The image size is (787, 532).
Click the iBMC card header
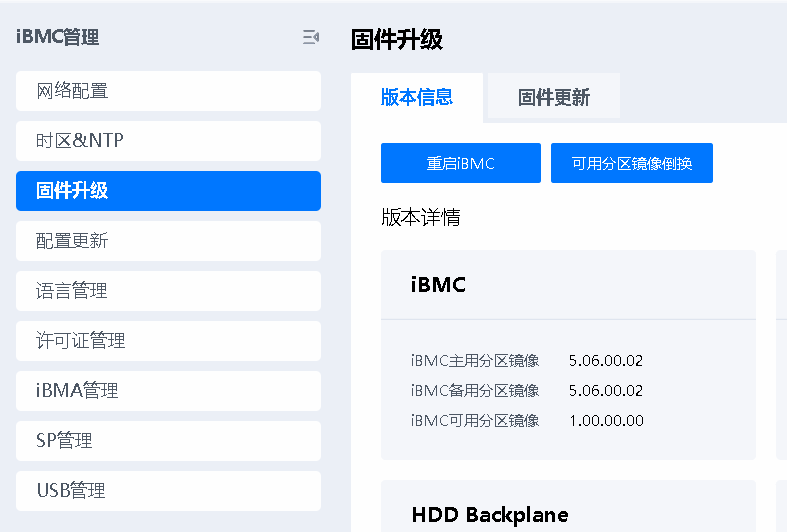(438, 285)
